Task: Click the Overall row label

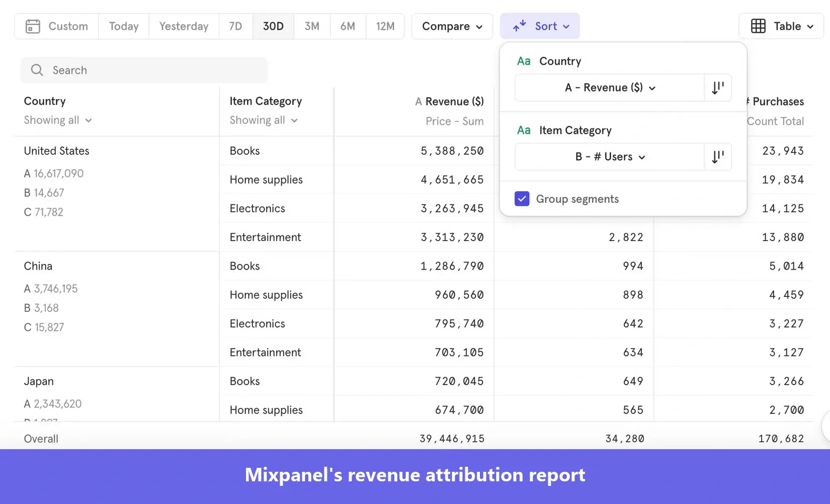Action: click(41, 439)
